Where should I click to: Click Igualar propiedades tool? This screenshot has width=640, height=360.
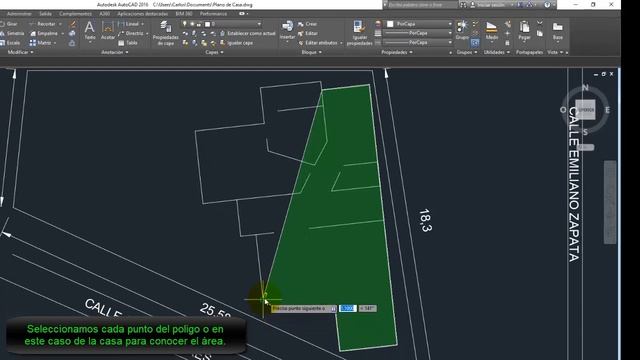[360, 33]
